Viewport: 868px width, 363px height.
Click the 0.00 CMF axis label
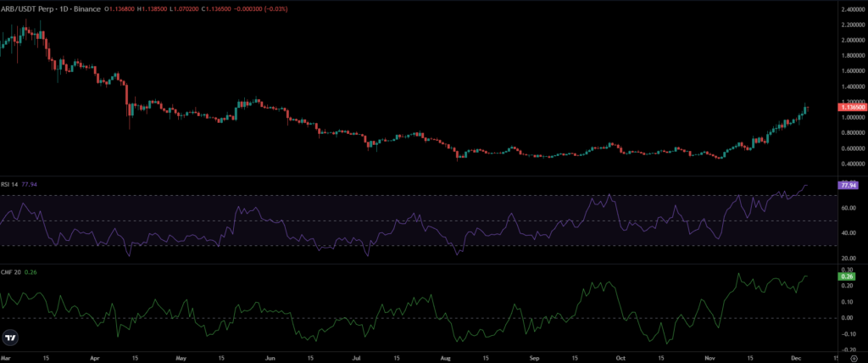pos(847,317)
